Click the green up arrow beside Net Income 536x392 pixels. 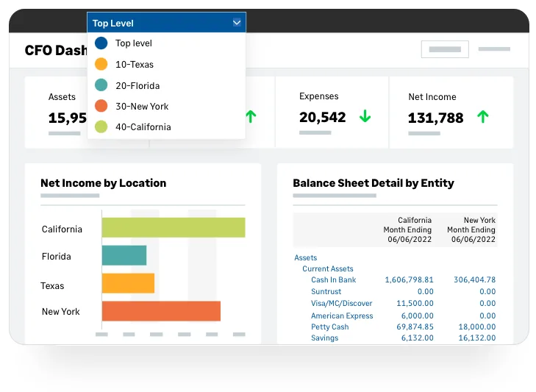coord(482,117)
